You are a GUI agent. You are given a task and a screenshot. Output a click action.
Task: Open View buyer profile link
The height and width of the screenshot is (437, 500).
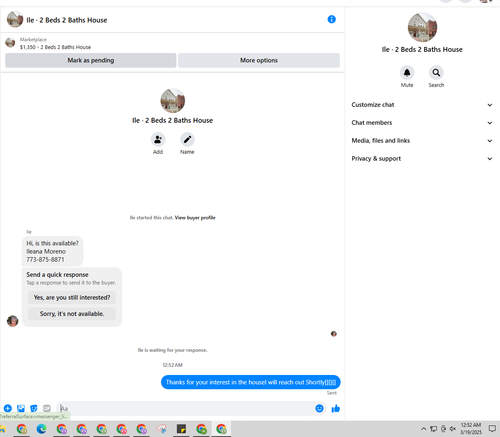click(195, 218)
